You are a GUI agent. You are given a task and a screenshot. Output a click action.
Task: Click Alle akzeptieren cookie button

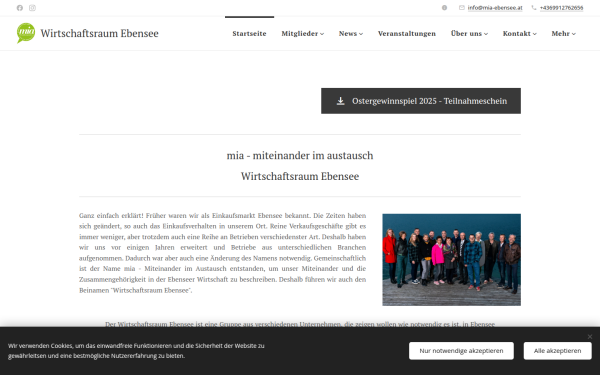coord(558,351)
